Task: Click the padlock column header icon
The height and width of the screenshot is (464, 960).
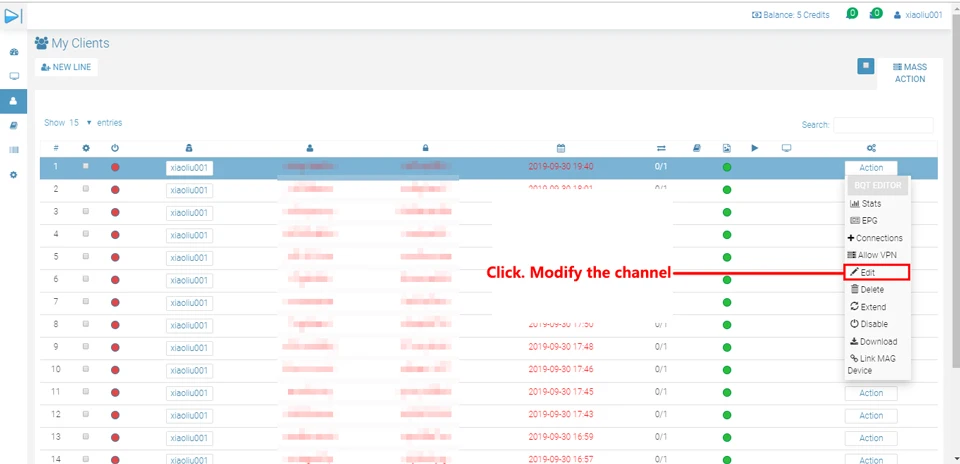Action: (x=426, y=148)
